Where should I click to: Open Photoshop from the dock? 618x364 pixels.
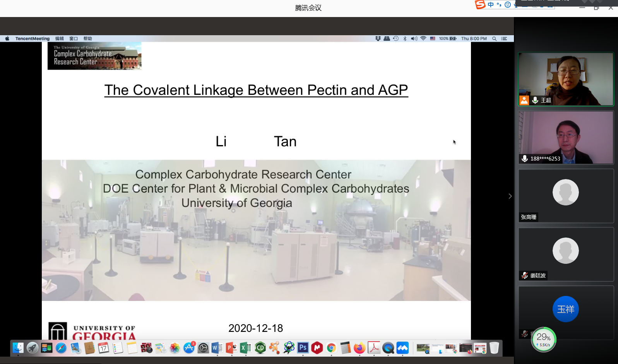pyautogui.click(x=303, y=348)
